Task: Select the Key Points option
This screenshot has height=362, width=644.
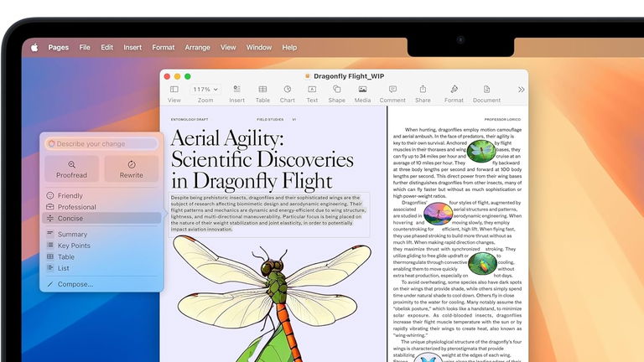Action: [101, 246]
